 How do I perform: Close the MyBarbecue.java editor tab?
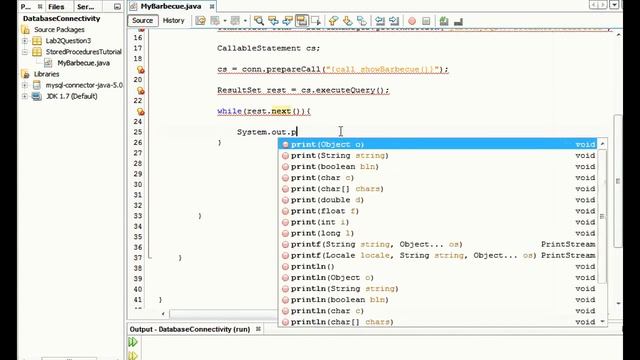[x=212, y=7]
